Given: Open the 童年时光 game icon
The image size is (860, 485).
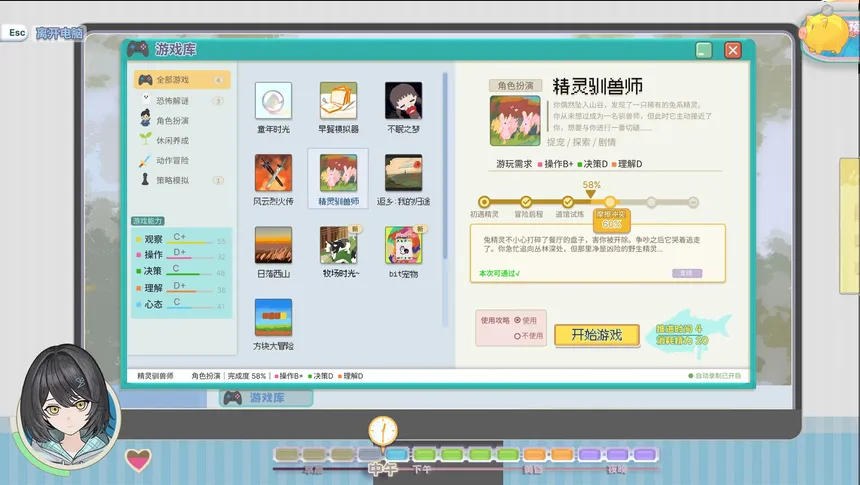Looking at the screenshot, I should pyautogui.click(x=273, y=100).
